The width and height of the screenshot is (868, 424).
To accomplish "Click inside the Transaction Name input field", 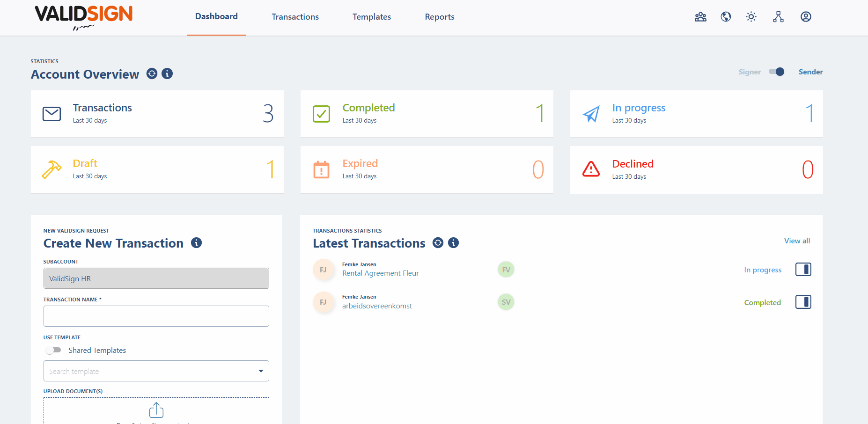I will coord(156,316).
